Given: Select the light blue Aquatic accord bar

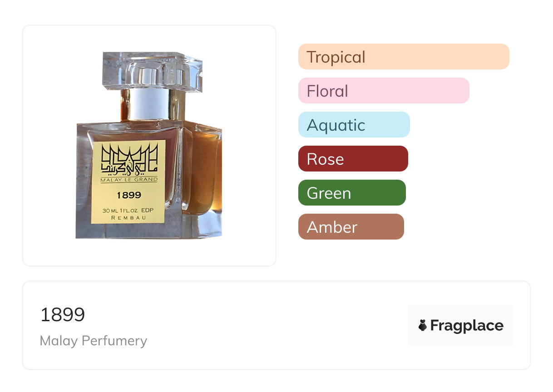Looking at the screenshot, I should pos(354,125).
